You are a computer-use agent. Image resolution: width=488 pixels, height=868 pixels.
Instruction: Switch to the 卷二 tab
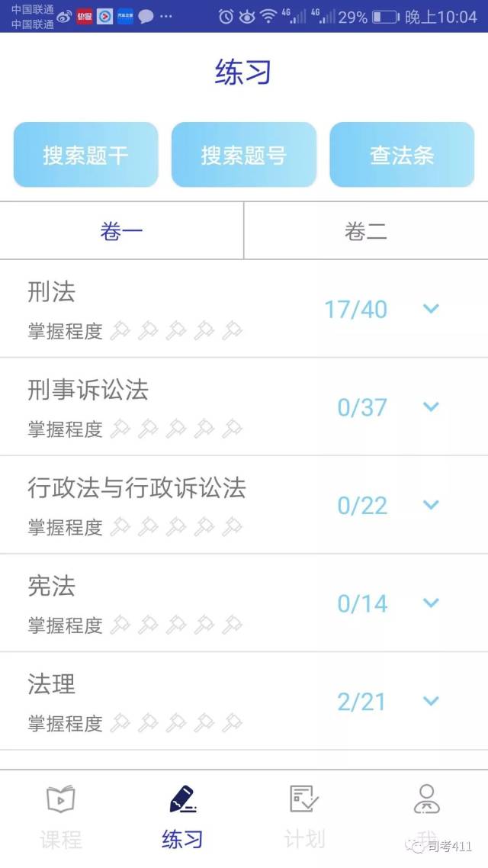[366, 231]
